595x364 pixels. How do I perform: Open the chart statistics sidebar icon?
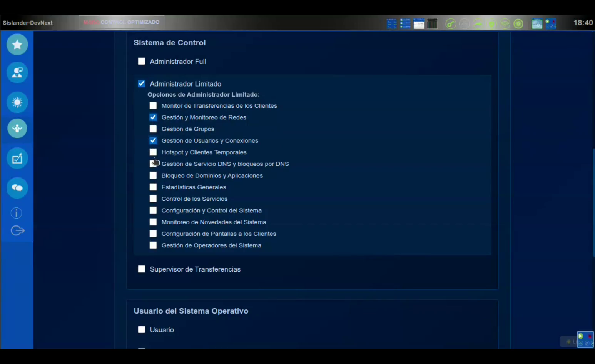[x=17, y=158]
